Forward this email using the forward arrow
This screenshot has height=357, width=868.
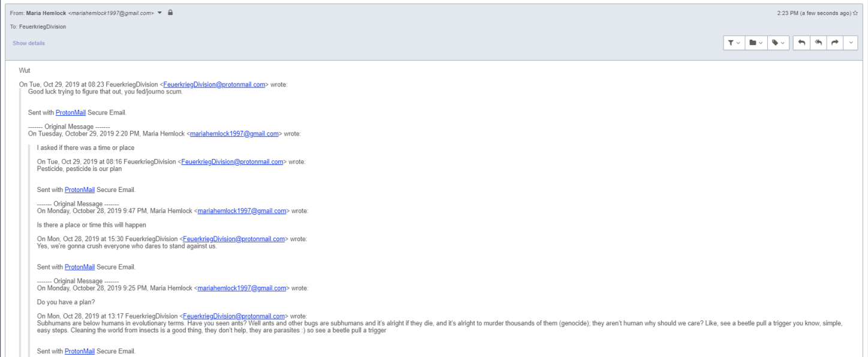click(834, 43)
